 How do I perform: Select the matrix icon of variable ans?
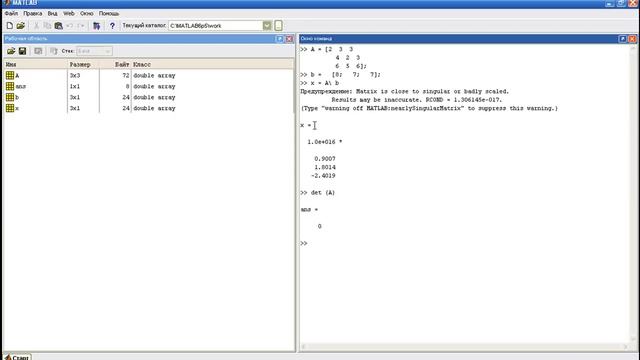(x=10, y=86)
